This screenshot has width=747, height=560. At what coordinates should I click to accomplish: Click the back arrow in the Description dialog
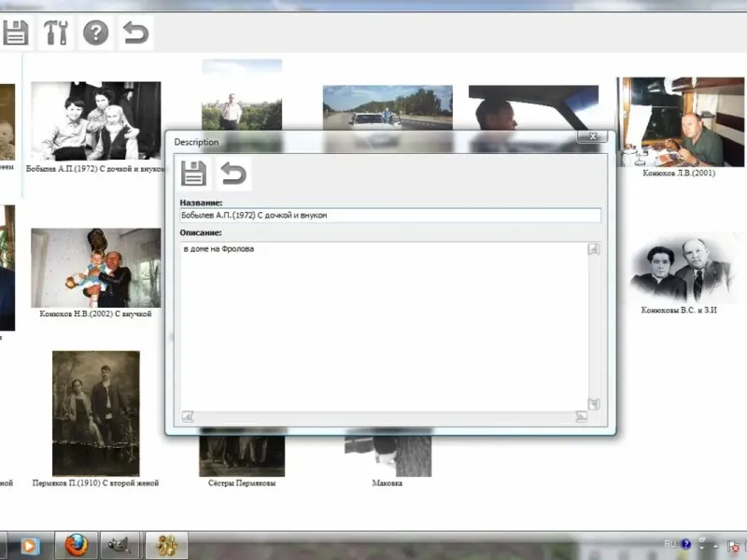(233, 174)
